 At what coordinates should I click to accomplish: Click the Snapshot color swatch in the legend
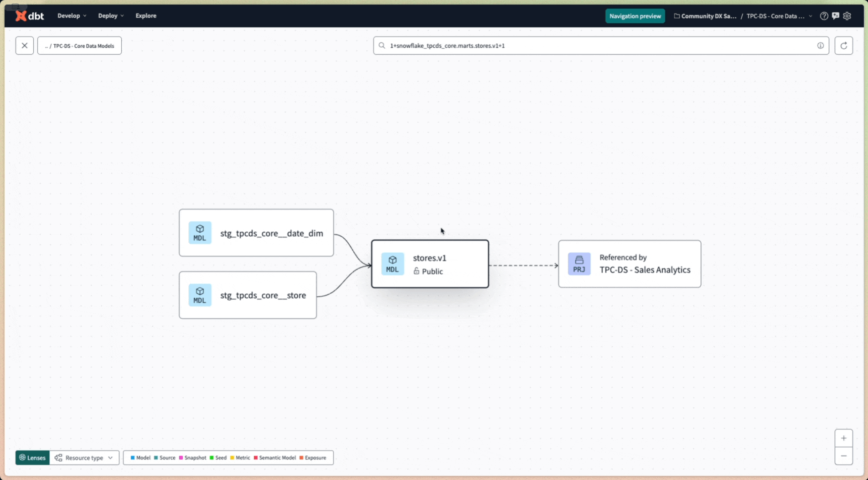coord(182,458)
